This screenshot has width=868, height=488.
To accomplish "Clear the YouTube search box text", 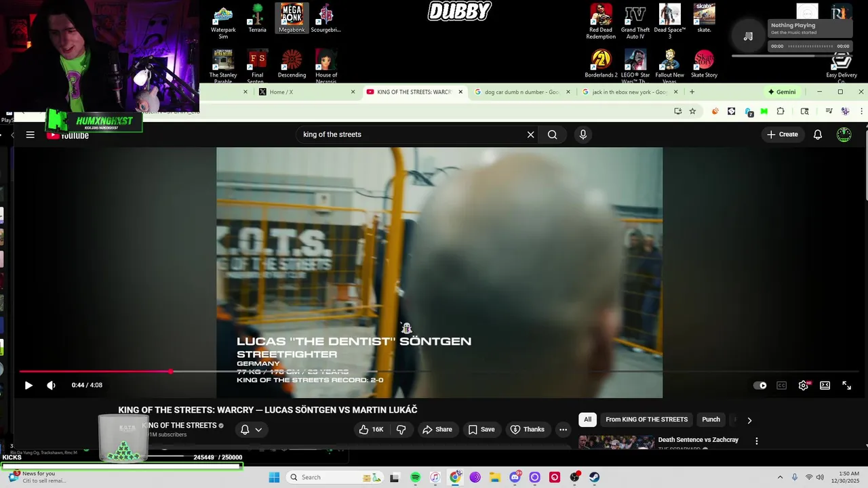I will click(x=531, y=135).
